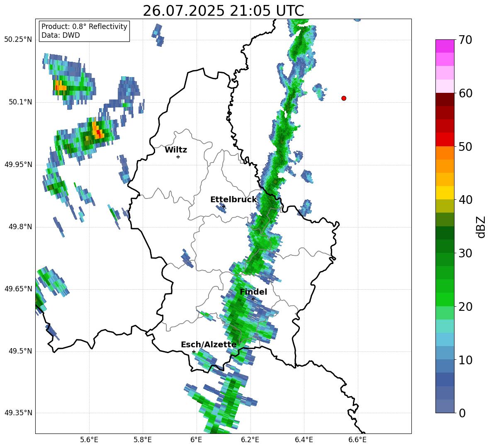Click the Ettelbruck station label
The width and height of the screenshot is (491, 448).
coord(233,200)
